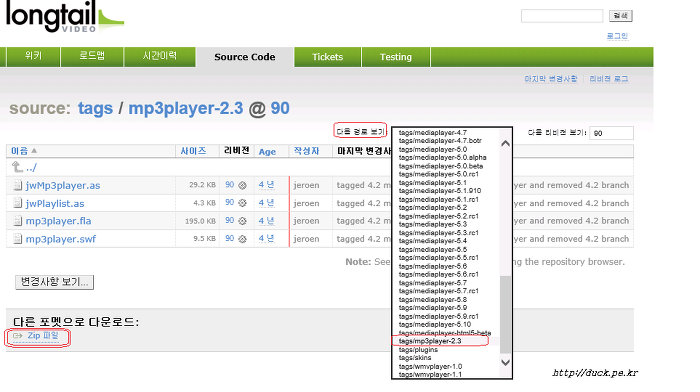The height and width of the screenshot is (392, 700).
Task: Click revision 90 in the page heading
Action: pos(280,108)
